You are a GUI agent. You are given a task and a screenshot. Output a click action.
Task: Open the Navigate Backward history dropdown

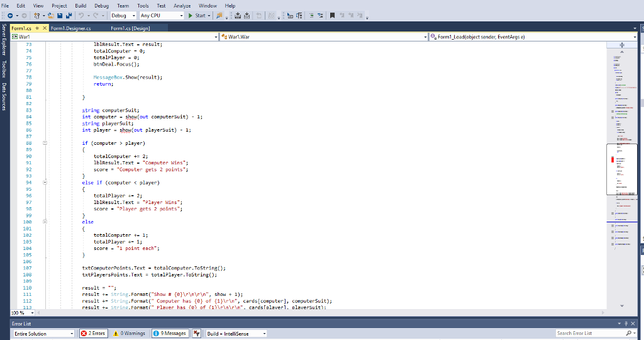(17, 16)
